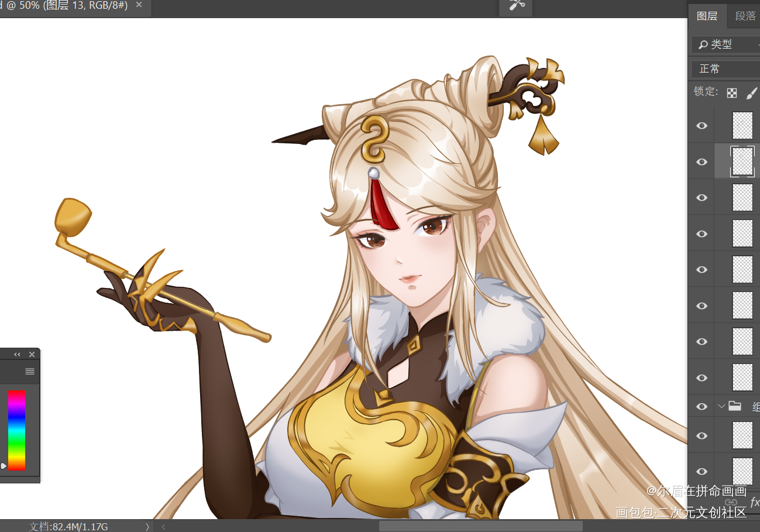Select the third layer's thumbnail from the top
The width and height of the screenshot is (760, 532).
742,197
